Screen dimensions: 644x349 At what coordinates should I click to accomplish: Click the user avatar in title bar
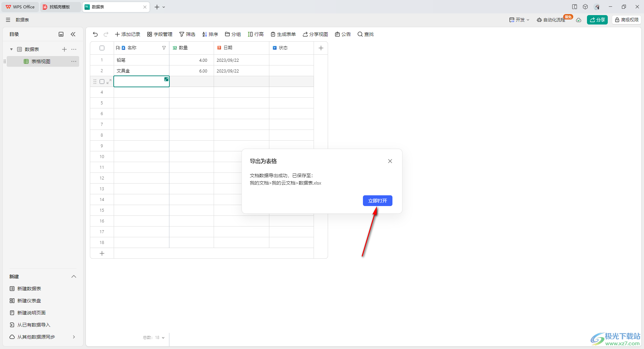point(597,7)
